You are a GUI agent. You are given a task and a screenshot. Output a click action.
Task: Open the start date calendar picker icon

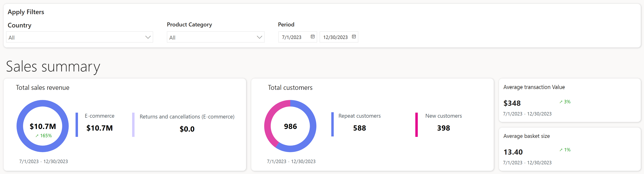click(x=313, y=37)
